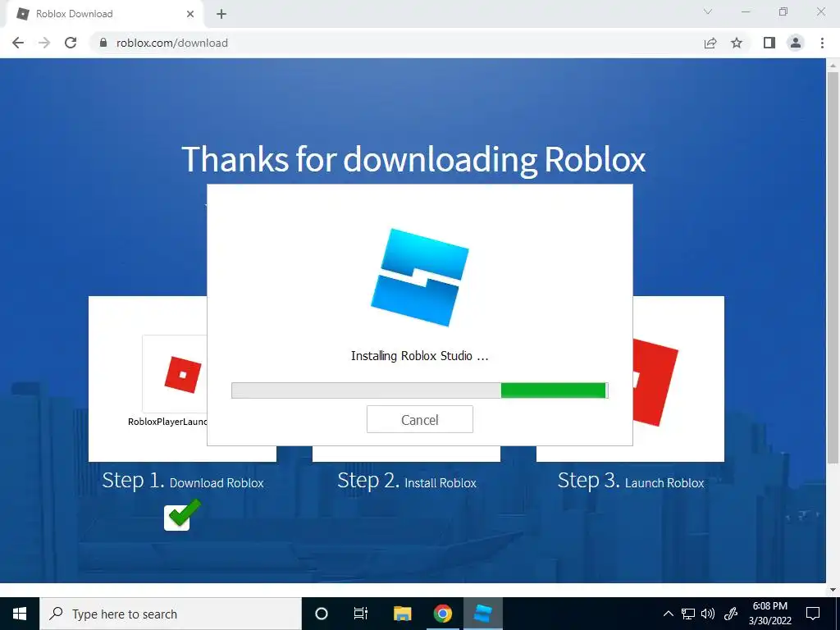Open the tab search dropdown arrow
Screen dimensions: 840x630
[x=708, y=11]
